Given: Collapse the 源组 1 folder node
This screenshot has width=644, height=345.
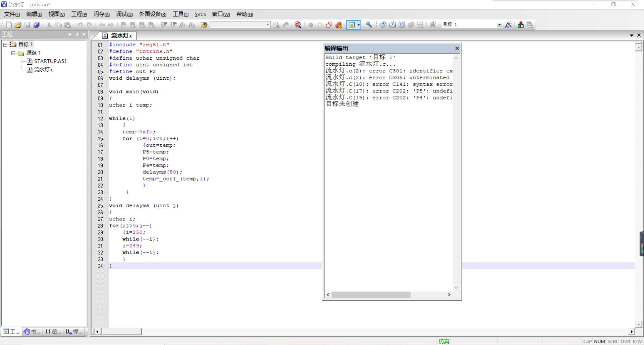Looking at the screenshot, I should coord(13,53).
